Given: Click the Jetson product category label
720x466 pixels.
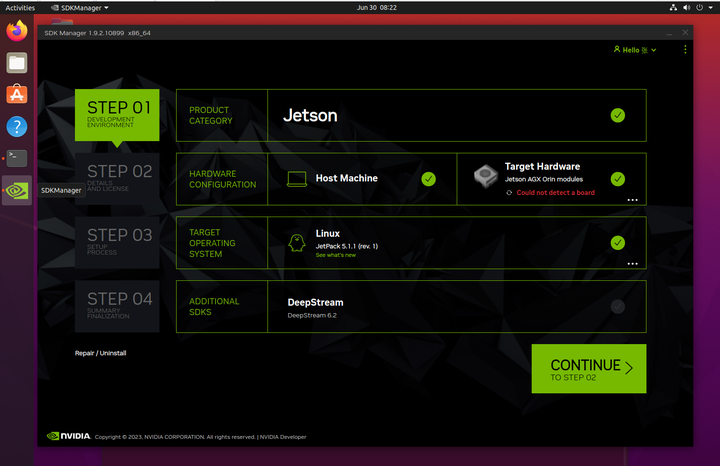Looking at the screenshot, I should (x=310, y=115).
